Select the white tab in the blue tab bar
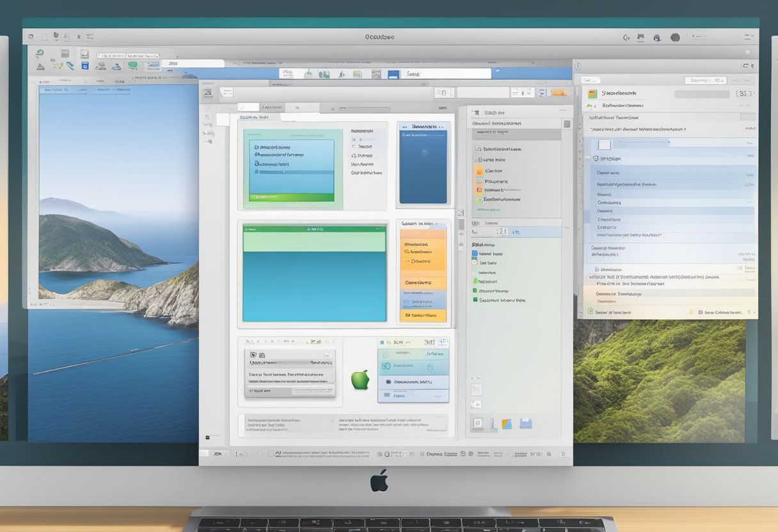Screen dimensions: 778x532 [x=413, y=74]
